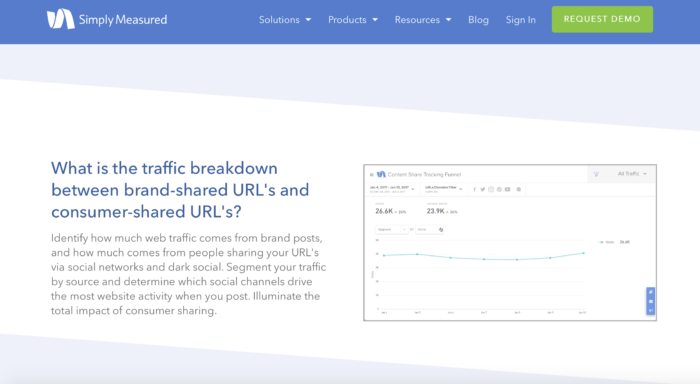Go to the Blog page
This screenshot has width=700, height=384.
[x=478, y=20]
